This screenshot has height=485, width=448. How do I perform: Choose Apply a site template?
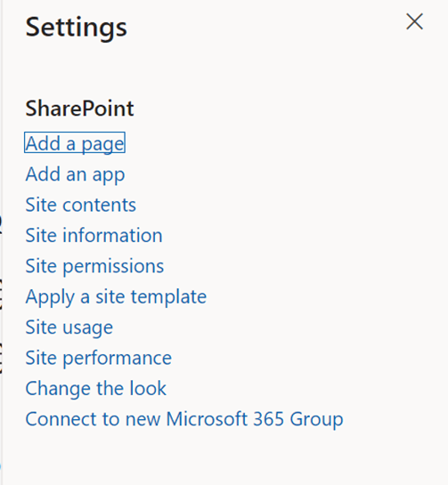116,297
